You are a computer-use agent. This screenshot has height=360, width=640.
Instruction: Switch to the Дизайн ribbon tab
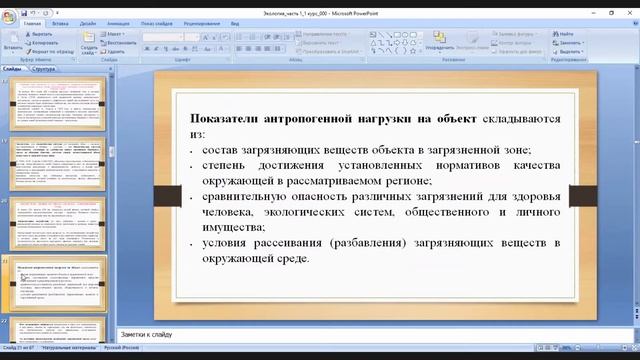(x=88, y=24)
